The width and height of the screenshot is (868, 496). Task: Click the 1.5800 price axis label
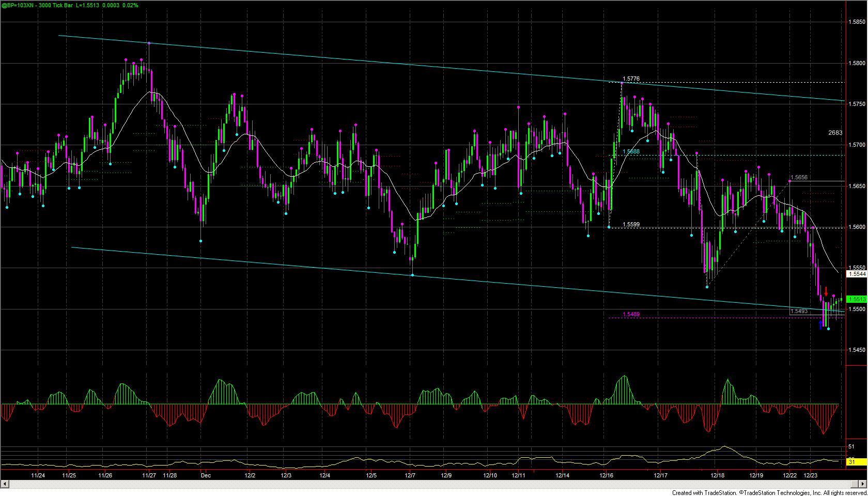click(857, 63)
